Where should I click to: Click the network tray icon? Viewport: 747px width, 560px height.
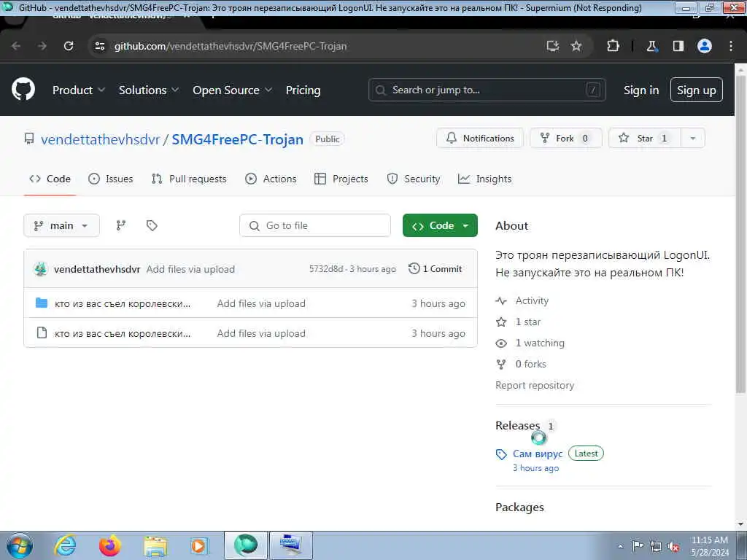pyautogui.click(x=656, y=547)
